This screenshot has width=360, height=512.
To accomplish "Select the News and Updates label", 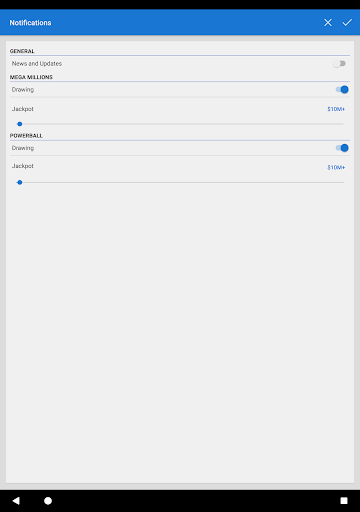I will point(37,63).
